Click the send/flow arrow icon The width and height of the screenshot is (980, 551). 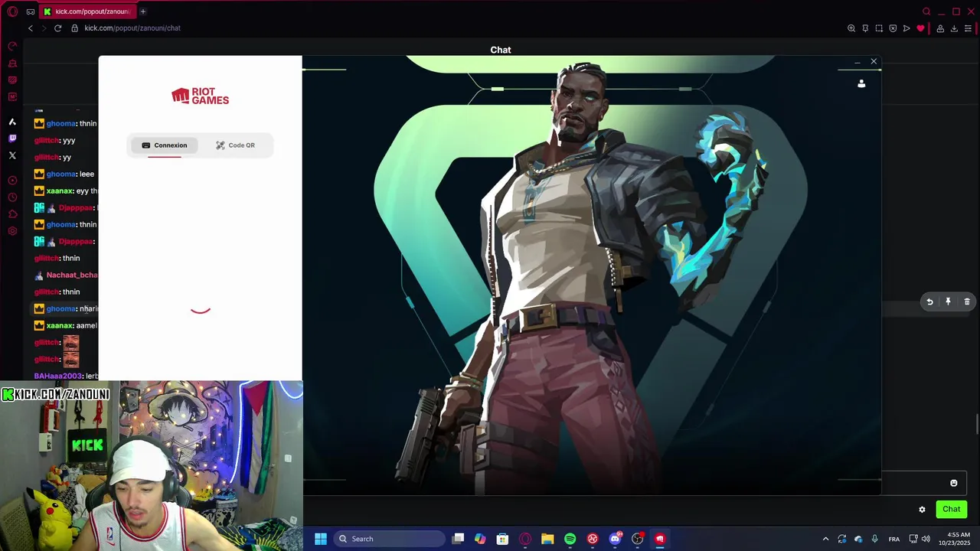click(906, 28)
